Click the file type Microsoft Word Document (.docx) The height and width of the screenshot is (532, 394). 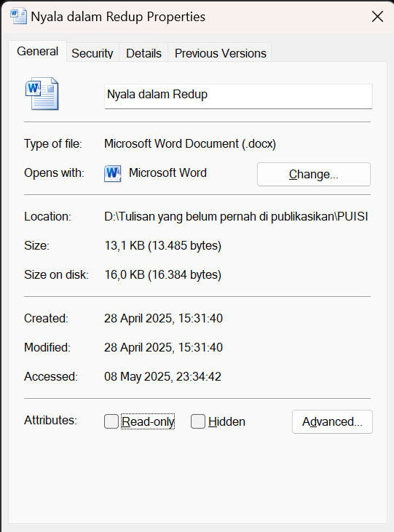190,144
